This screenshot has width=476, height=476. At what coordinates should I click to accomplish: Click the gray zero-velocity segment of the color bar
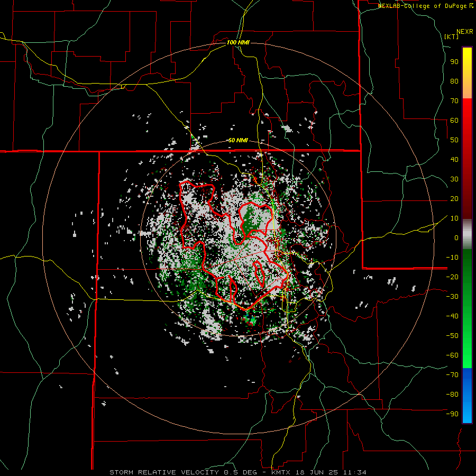click(467, 234)
